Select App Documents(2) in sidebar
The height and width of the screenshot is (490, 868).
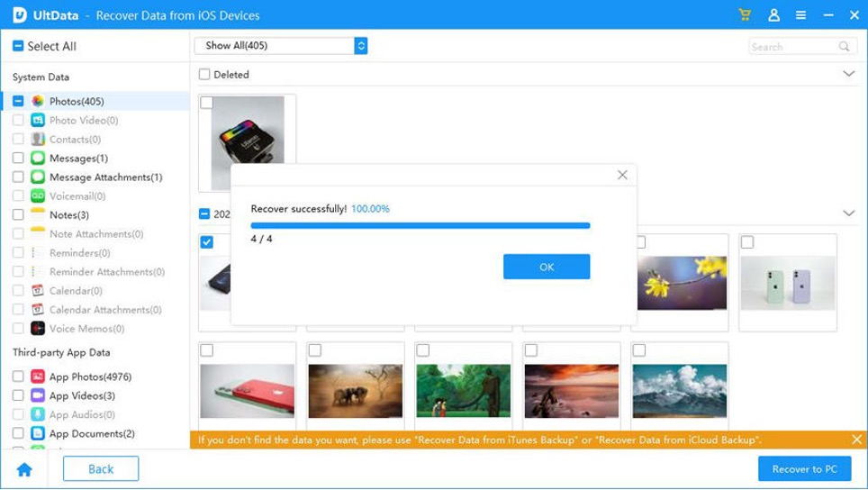click(x=91, y=433)
